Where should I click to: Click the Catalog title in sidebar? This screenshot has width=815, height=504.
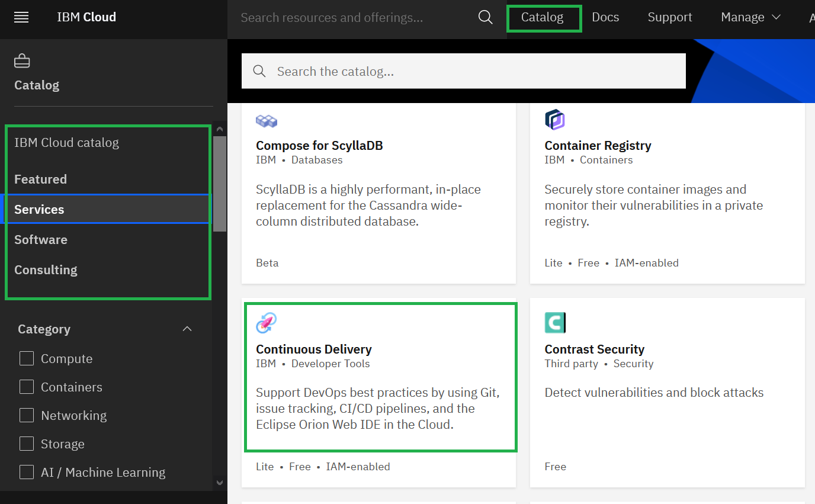tap(37, 85)
